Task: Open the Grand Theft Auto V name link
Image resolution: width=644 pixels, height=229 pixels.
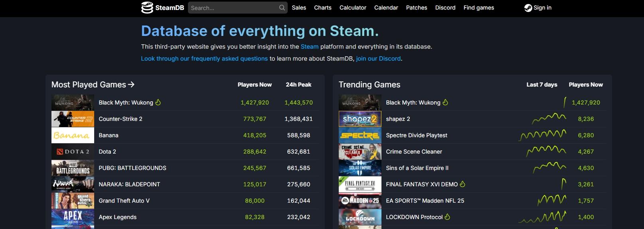Action: click(x=124, y=201)
